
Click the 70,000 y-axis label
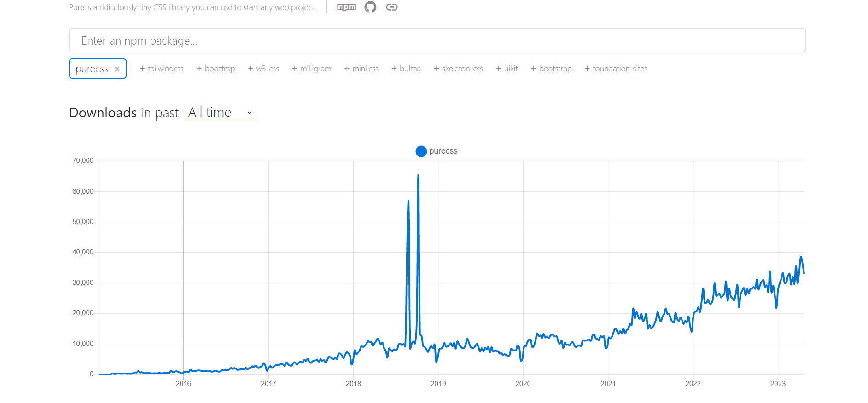(x=83, y=161)
